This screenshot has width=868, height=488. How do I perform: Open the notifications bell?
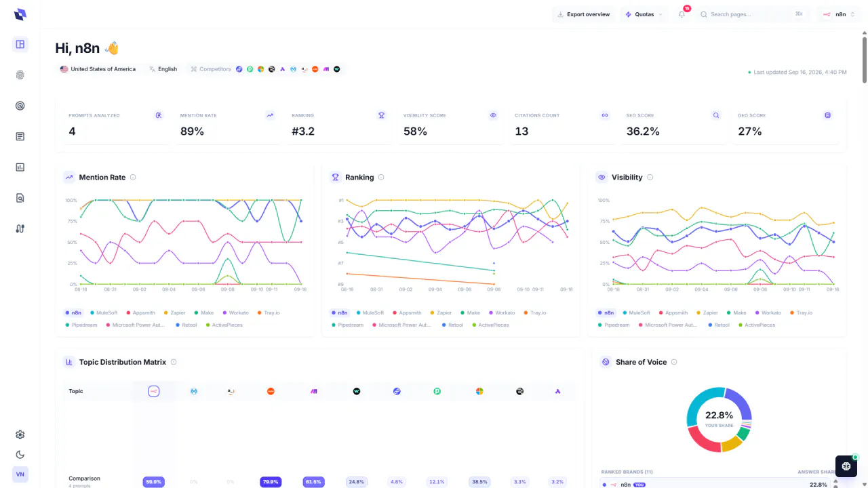click(x=682, y=14)
